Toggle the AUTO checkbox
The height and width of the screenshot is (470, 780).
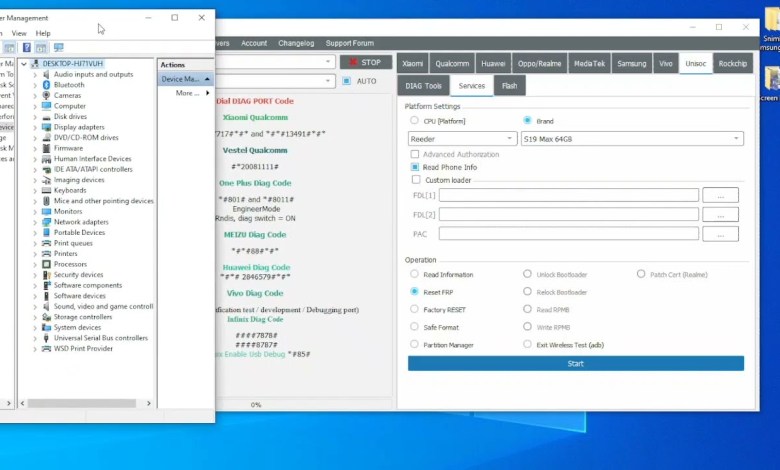click(x=347, y=81)
